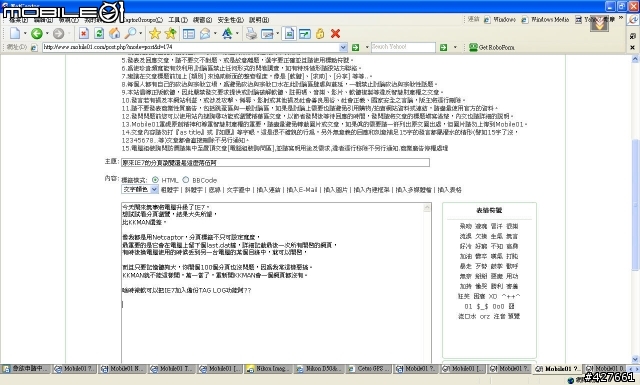
Task: Click the Windows Media links bar shortcut
Action: tap(546, 20)
